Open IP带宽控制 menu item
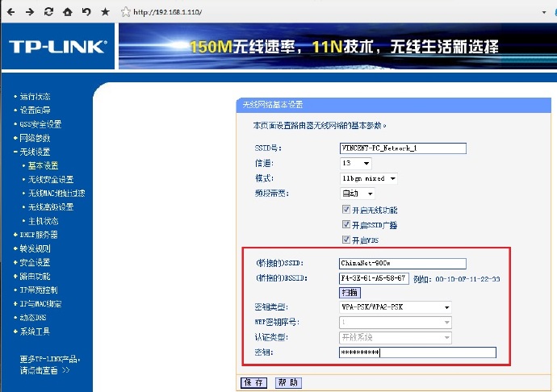Image resolution: width=557 pixels, height=392 pixels. click(x=39, y=290)
